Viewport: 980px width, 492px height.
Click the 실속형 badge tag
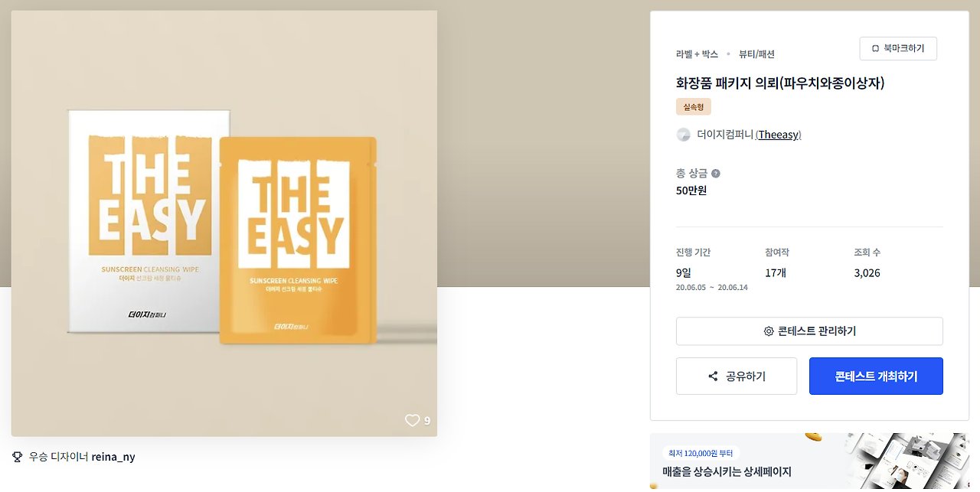(x=694, y=107)
